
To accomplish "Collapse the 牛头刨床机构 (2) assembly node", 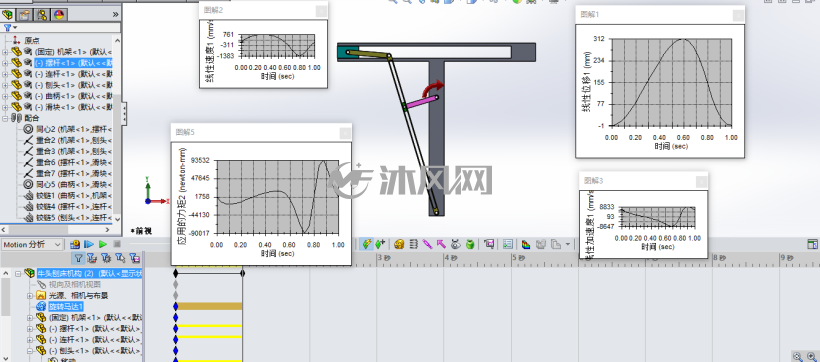I will tap(18, 273).
